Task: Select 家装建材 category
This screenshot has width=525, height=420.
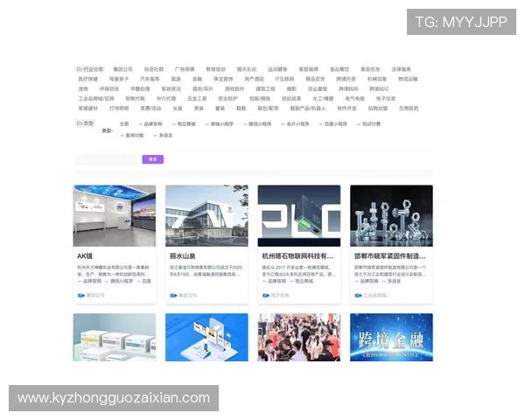Action: tap(88, 108)
